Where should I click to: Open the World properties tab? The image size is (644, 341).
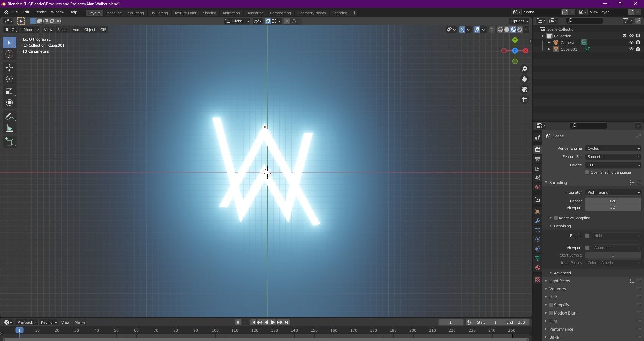[x=538, y=187]
